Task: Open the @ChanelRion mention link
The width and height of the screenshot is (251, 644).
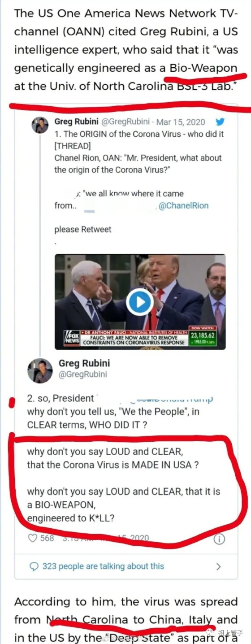Action: [184, 206]
